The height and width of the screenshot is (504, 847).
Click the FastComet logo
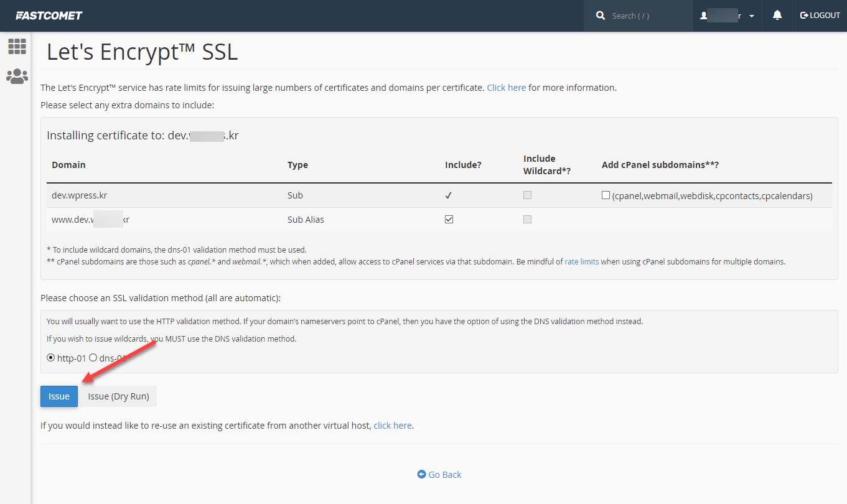[x=49, y=16]
